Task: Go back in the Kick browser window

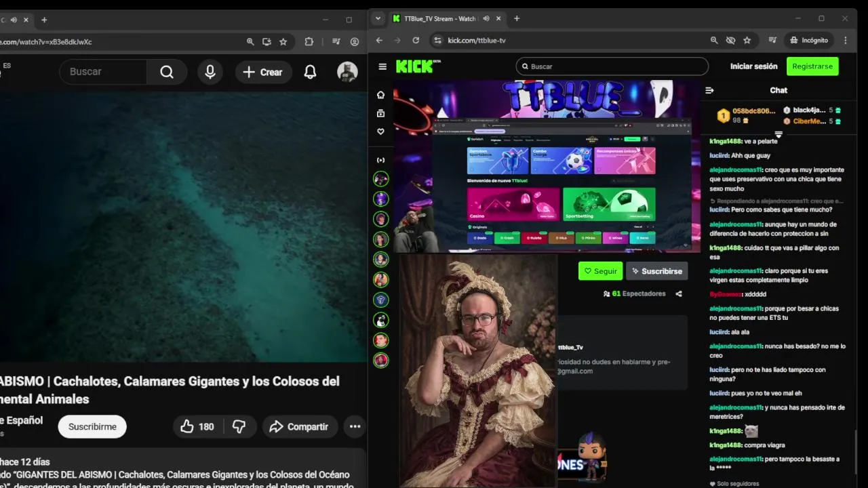Action: [379, 40]
